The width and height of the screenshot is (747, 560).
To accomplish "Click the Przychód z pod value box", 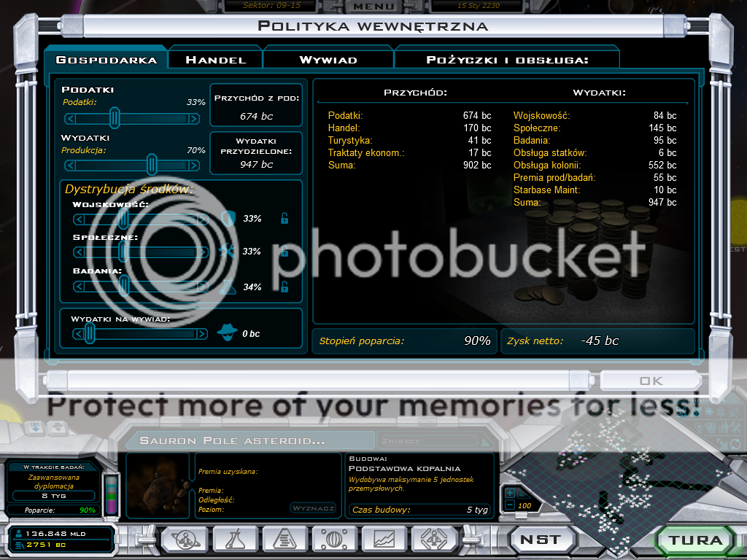I will 256,106.
